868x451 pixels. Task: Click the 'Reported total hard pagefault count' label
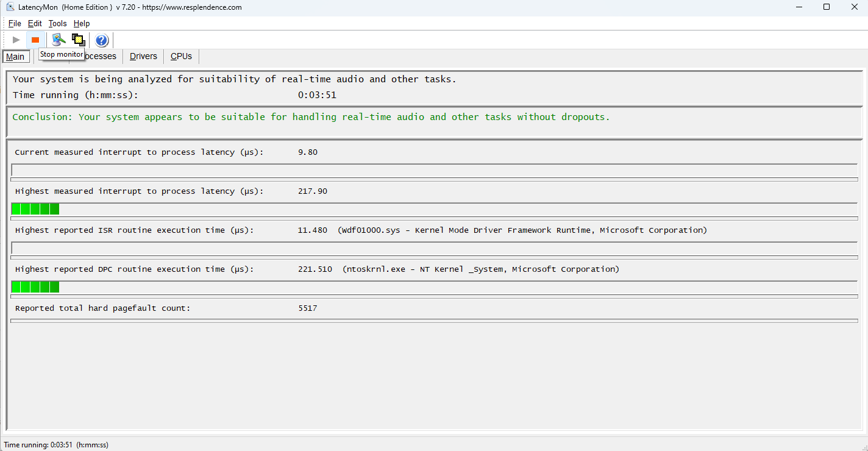coord(102,308)
